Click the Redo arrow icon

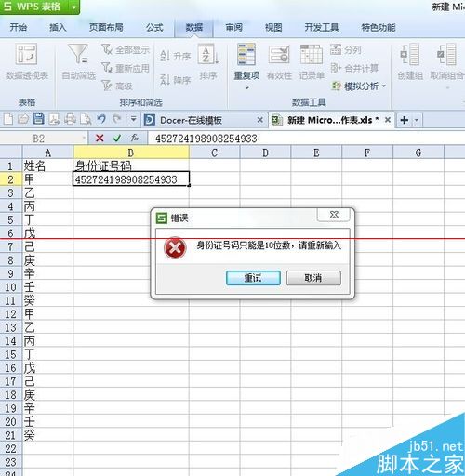click(x=116, y=120)
